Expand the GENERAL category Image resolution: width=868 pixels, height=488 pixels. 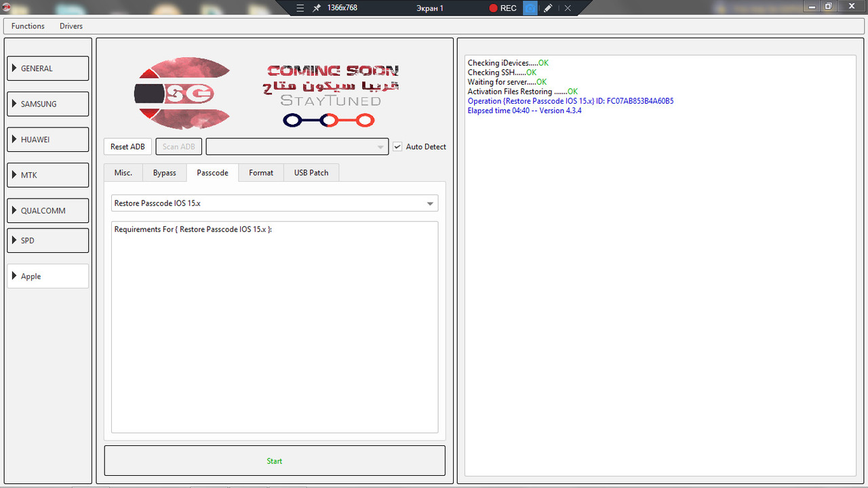[48, 68]
